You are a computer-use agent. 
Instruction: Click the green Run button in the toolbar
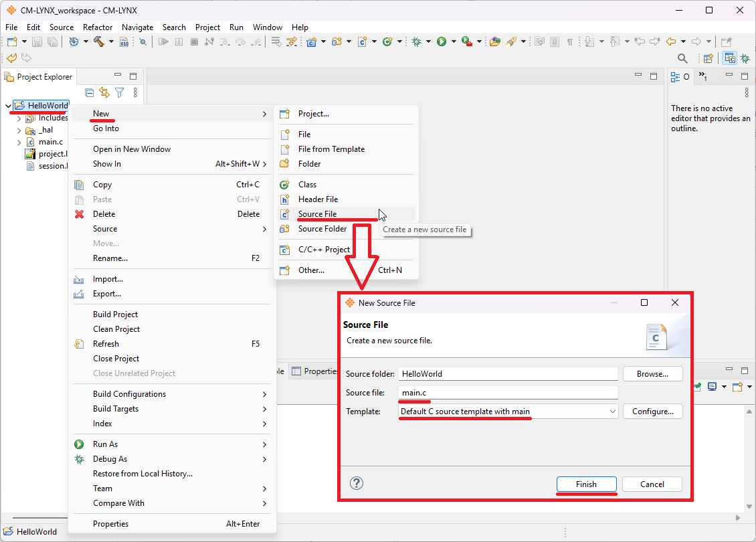pos(442,41)
